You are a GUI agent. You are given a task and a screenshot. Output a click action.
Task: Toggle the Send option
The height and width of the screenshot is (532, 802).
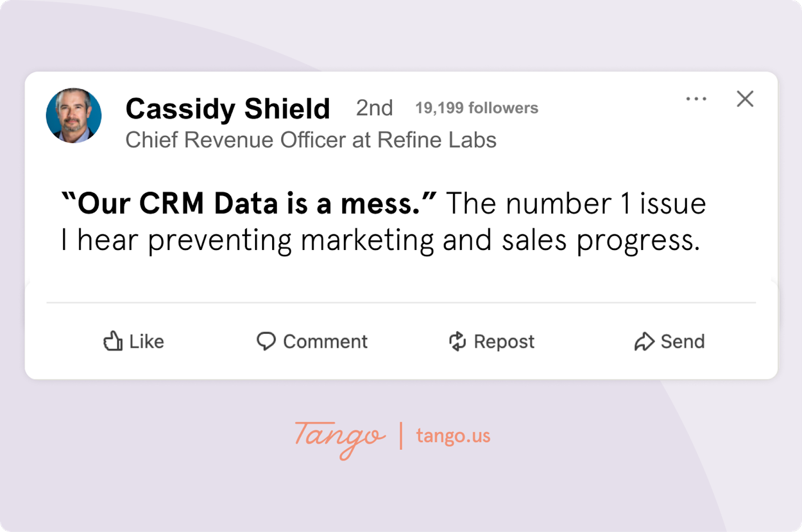[669, 342]
